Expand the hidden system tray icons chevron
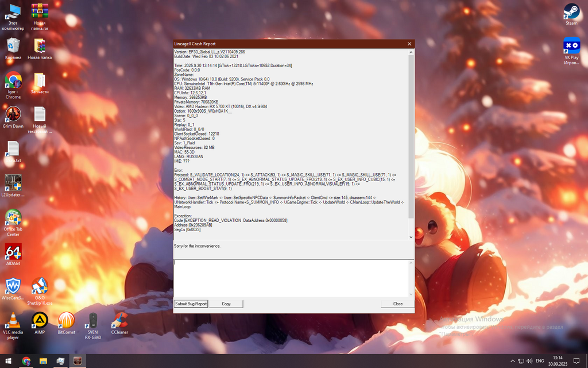The image size is (588, 368). 513,361
